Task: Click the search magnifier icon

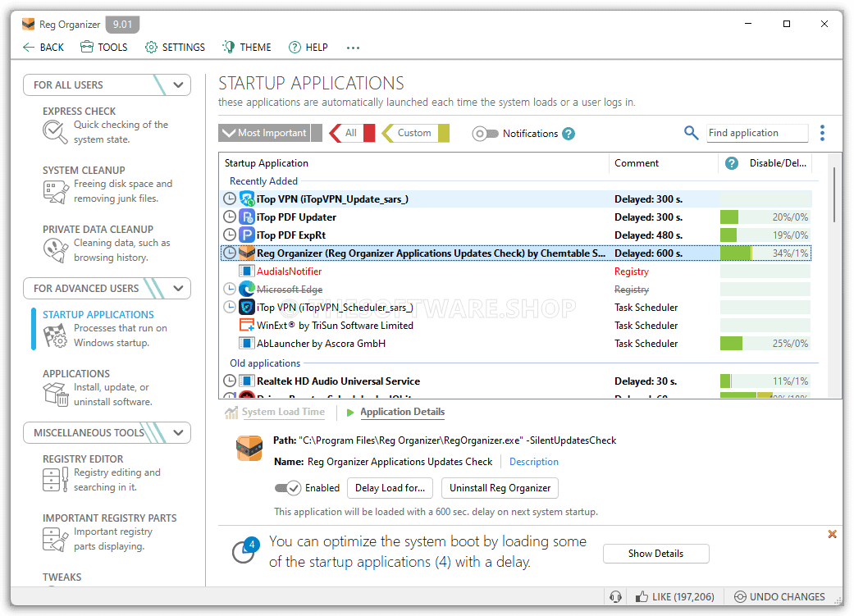Action: pyautogui.click(x=691, y=133)
